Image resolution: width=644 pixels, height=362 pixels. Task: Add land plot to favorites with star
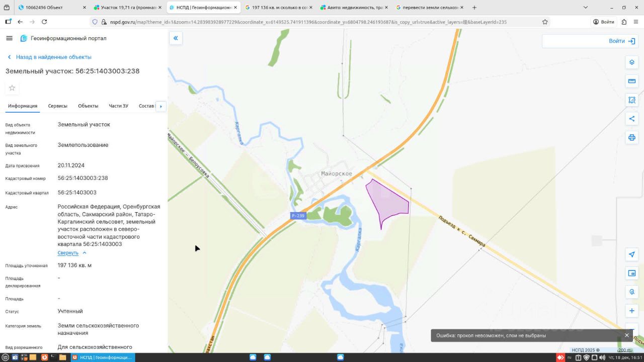coord(12,88)
